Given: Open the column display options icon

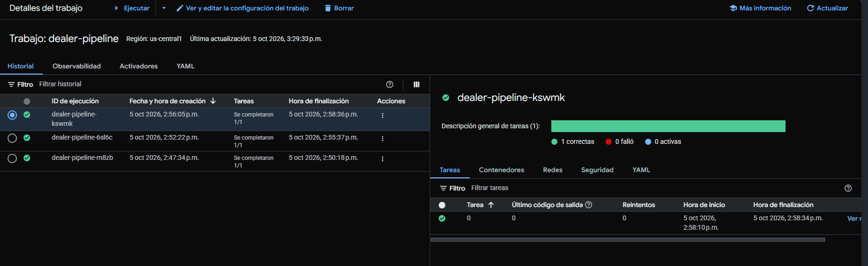Looking at the screenshot, I should click(x=417, y=84).
